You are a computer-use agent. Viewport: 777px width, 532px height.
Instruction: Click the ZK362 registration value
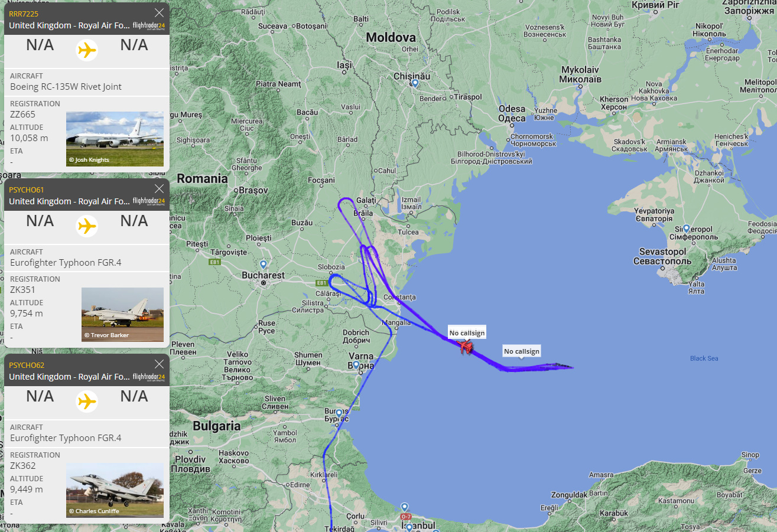coord(23,465)
